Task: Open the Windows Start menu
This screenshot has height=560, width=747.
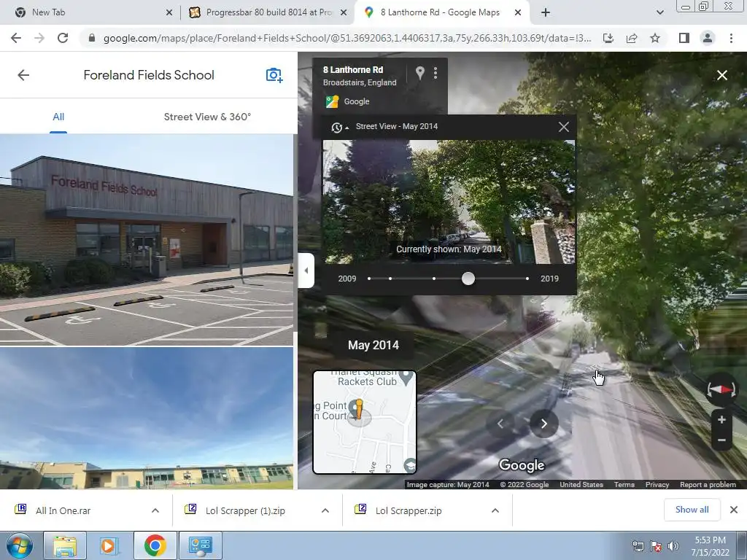Action: pyautogui.click(x=20, y=545)
